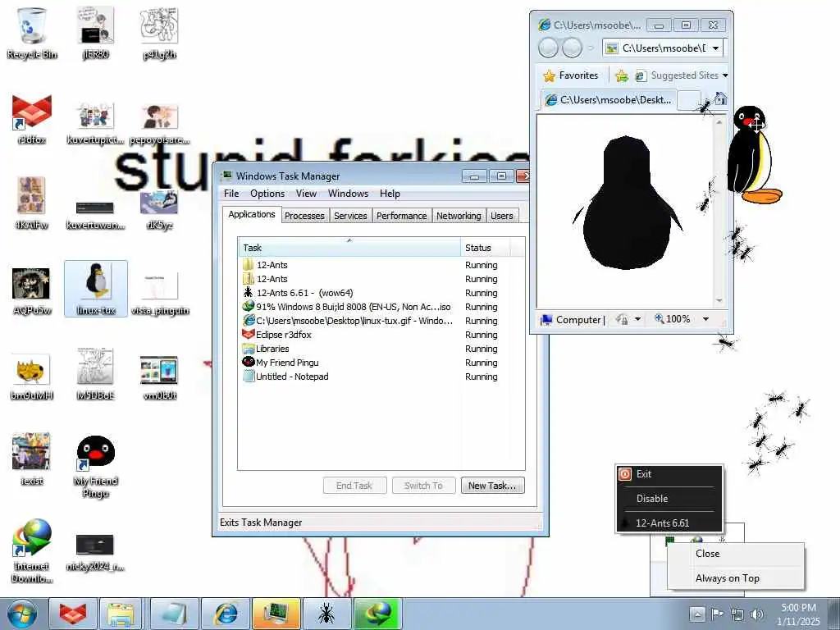Screen dimensions: 840x630
Task: Select the pepoyoisare desktop file
Action: point(160,123)
